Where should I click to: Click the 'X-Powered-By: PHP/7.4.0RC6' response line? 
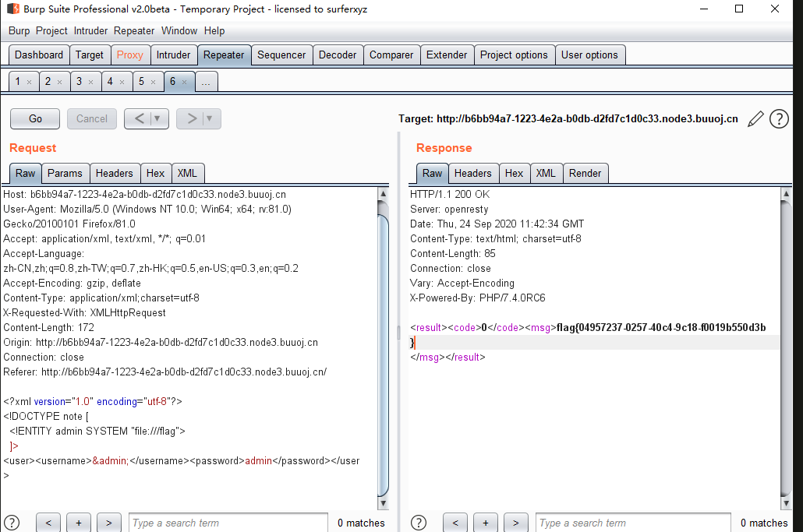[477, 298]
